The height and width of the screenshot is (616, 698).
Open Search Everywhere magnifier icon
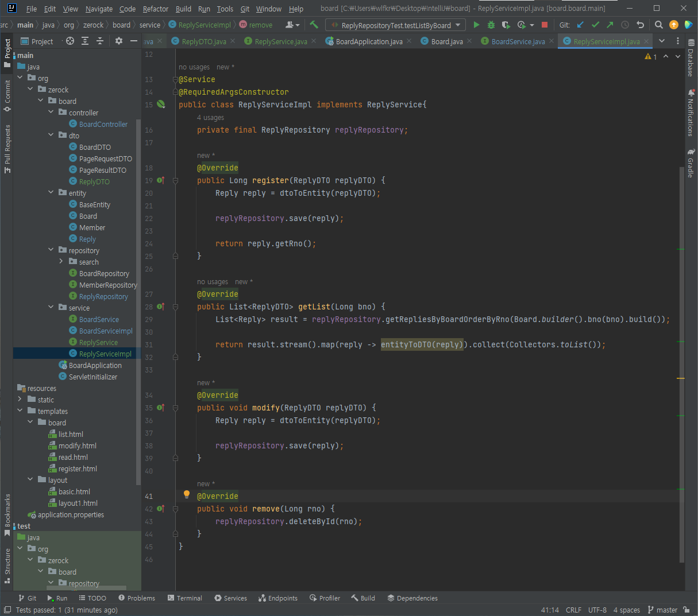(x=659, y=25)
